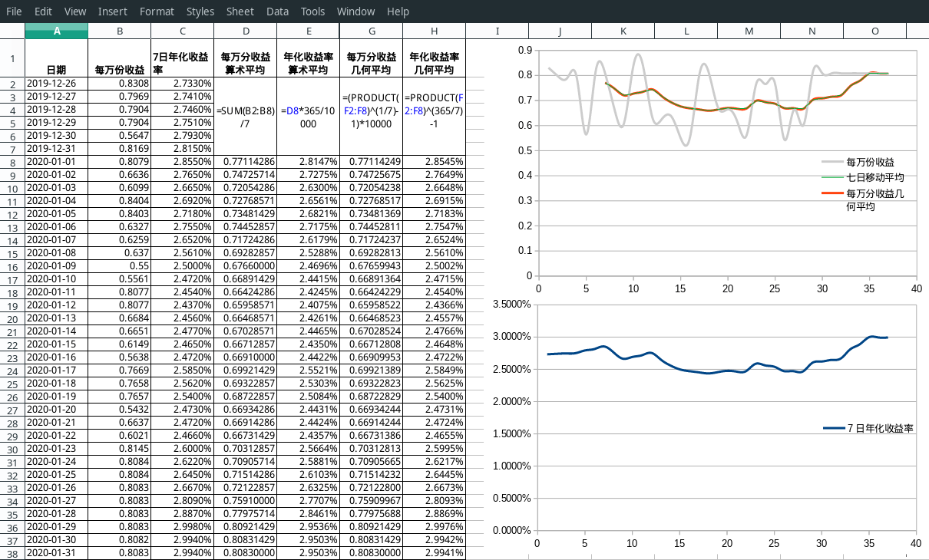Viewport: 929px width, 560px height.
Task: Click the 年化收益率 几何平均 header cell
Action: [x=434, y=64]
